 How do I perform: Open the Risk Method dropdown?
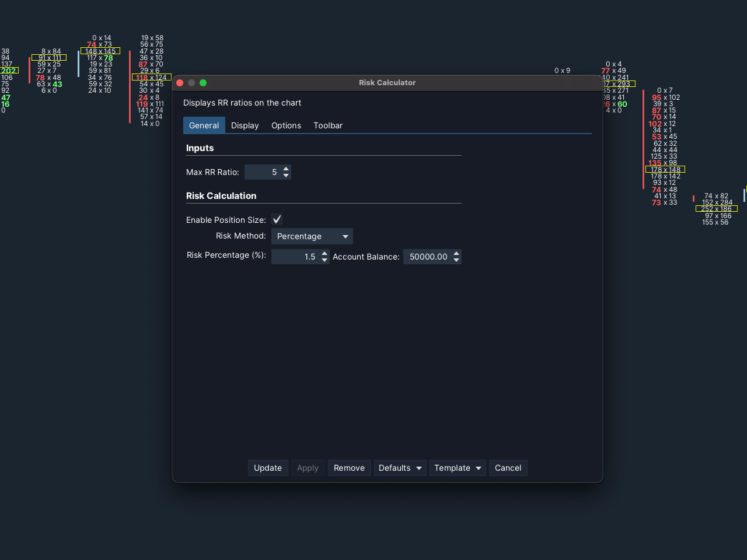(312, 236)
